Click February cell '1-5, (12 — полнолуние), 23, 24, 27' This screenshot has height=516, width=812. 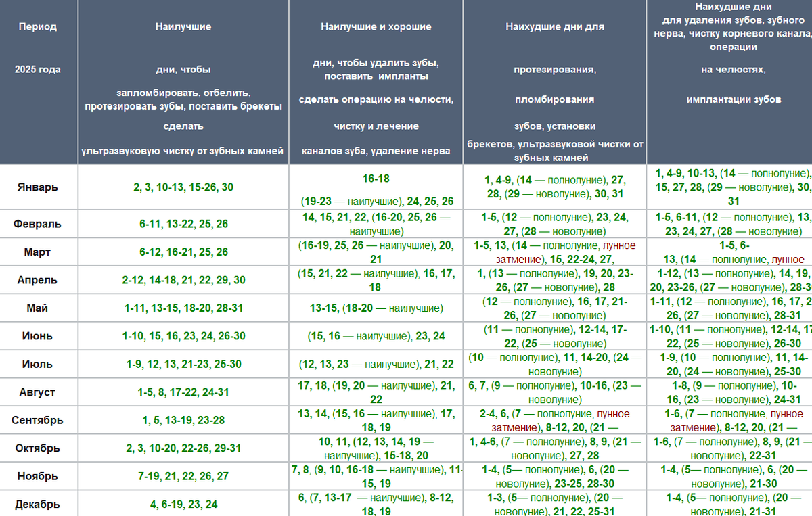tap(554, 224)
